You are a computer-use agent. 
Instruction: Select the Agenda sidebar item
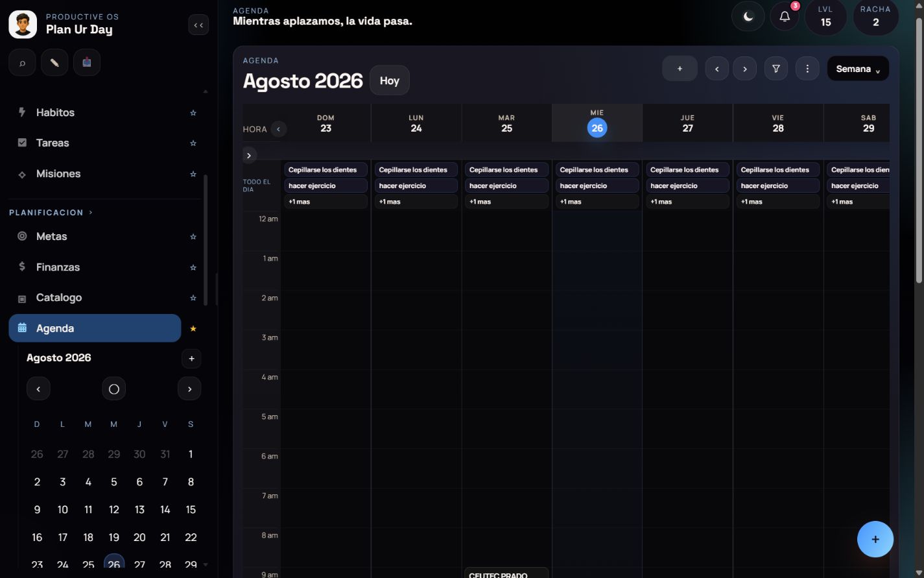[x=95, y=328]
